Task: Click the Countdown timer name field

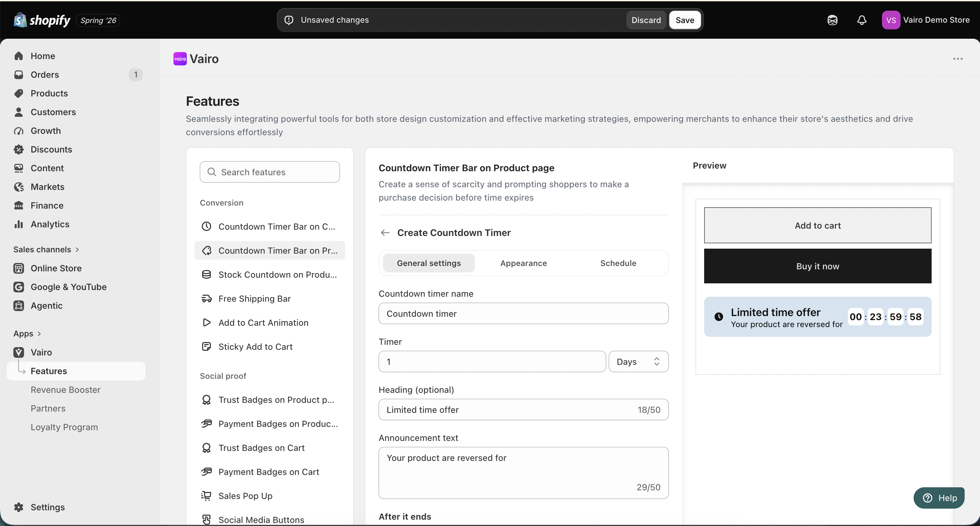Action: 523,314
